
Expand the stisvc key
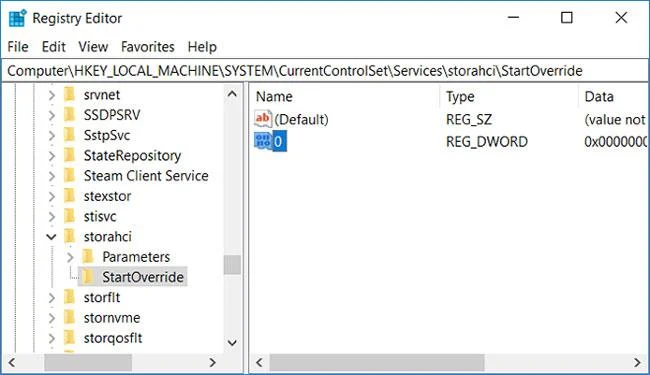[51, 217]
